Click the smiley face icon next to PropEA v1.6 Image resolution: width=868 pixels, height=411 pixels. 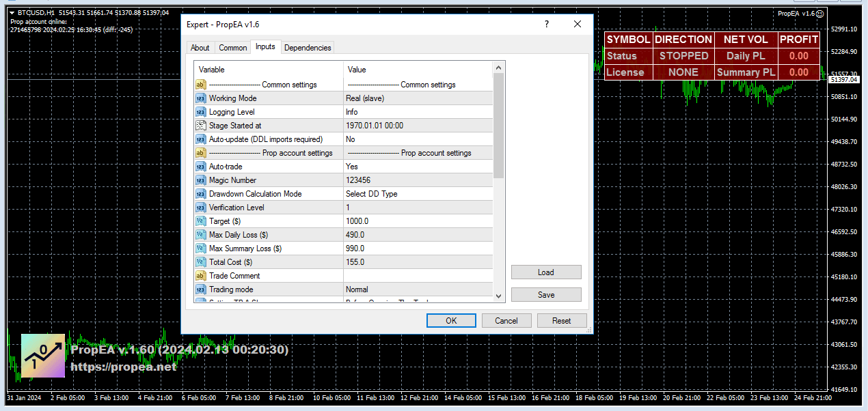click(x=819, y=13)
